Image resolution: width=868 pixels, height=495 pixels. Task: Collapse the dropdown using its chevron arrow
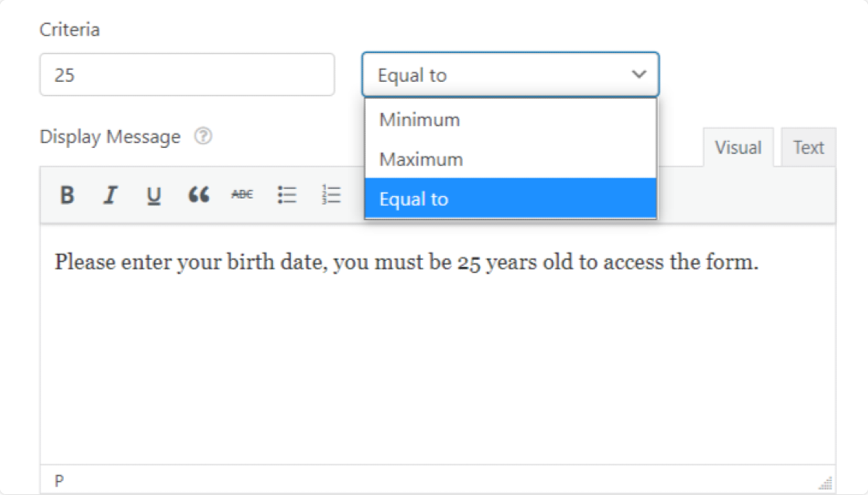click(639, 74)
